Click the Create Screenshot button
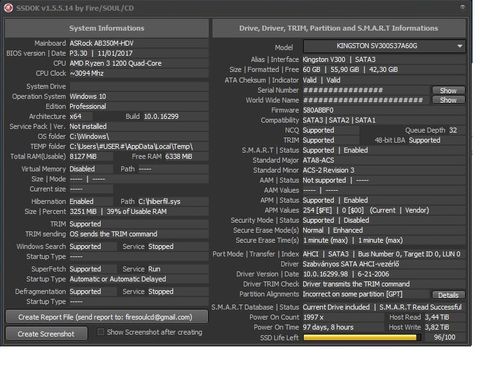The height and width of the screenshot is (384, 480). click(46, 334)
